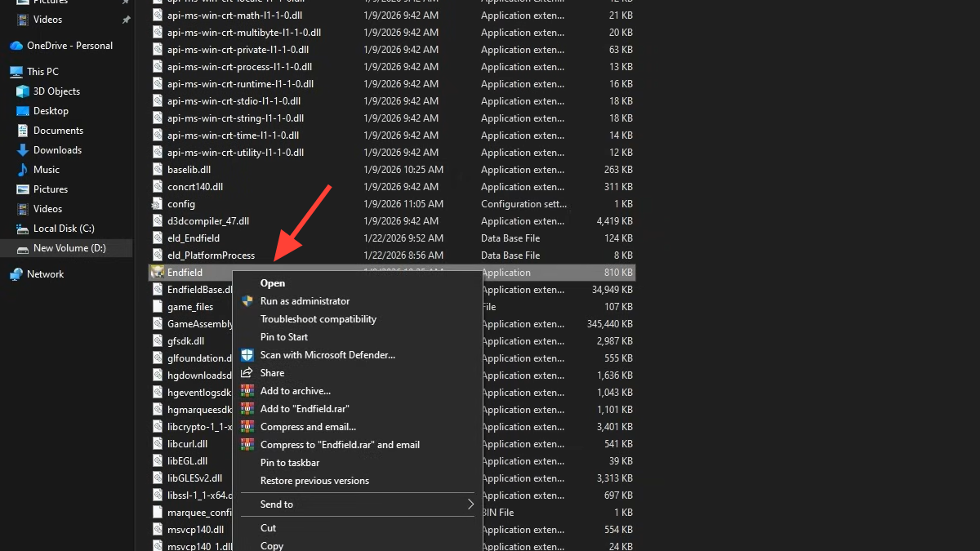Click the Share icon in context menu
The height and width of the screenshot is (551, 980).
point(247,373)
